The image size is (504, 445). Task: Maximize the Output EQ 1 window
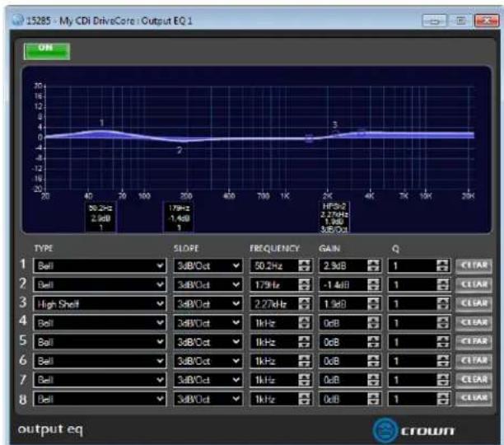click(x=460, y=21)
